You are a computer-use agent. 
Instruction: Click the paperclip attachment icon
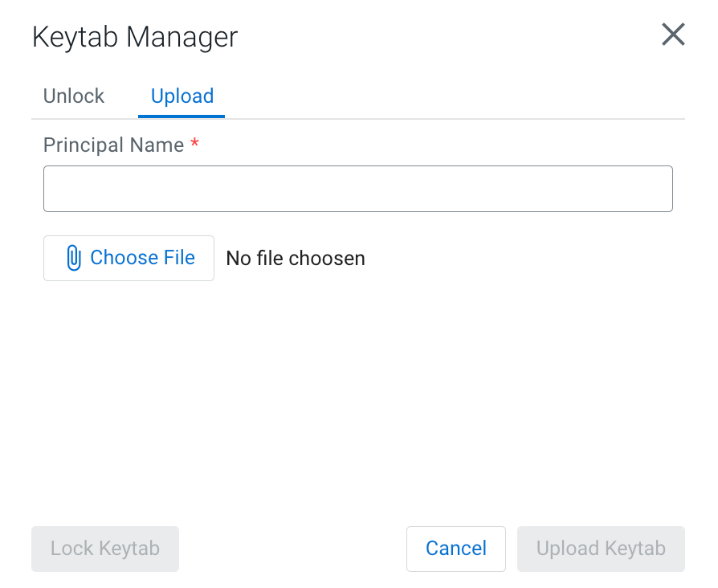(73, 258)
